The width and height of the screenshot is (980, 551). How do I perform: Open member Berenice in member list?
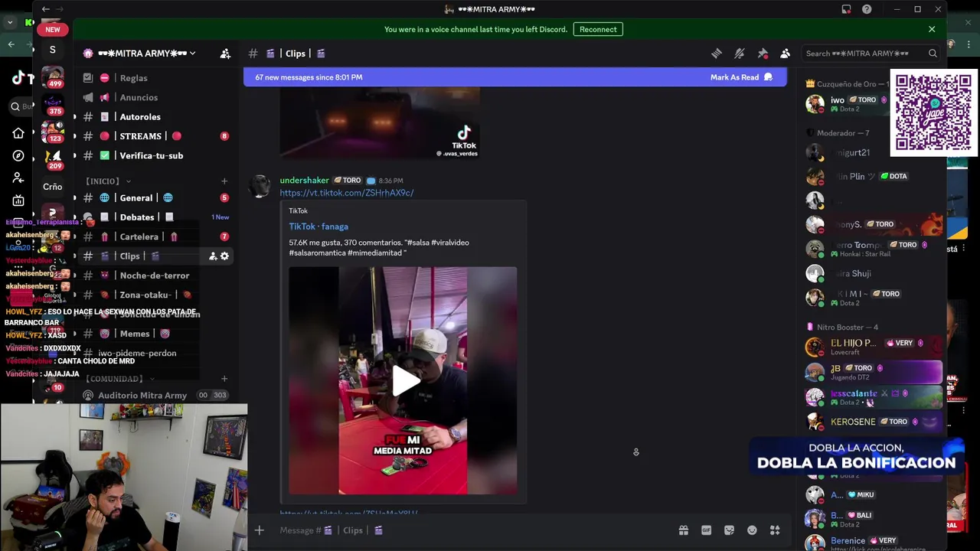873,543
